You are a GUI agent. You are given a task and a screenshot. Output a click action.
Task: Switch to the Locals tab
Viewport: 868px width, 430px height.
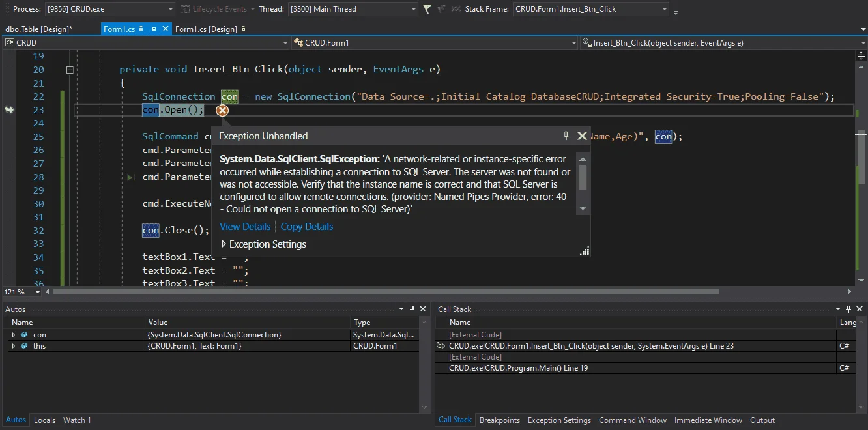(x=44, y=420)
